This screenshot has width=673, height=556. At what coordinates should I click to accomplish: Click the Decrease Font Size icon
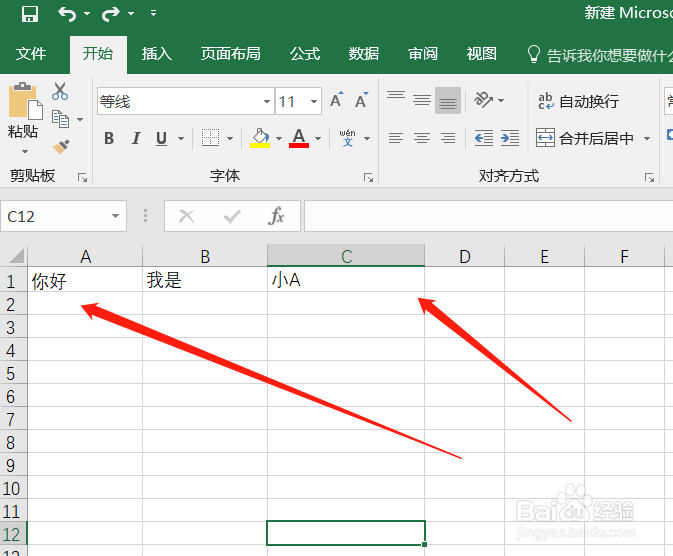pyautogui.click(x=362, y=100)
